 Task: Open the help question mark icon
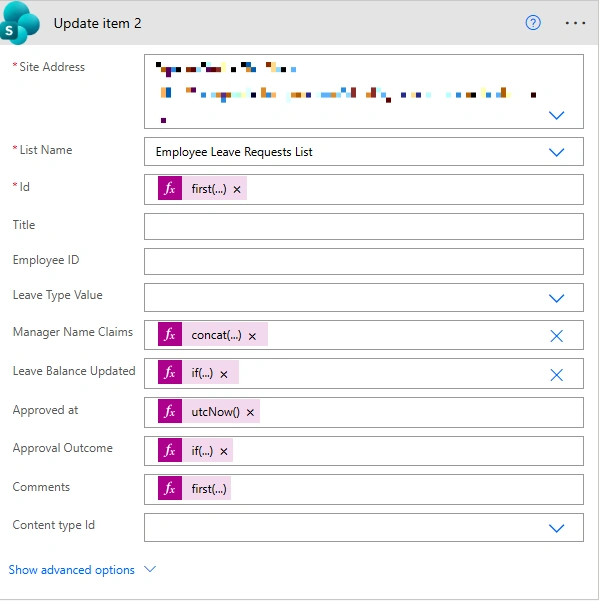click(x=533, y=23)
